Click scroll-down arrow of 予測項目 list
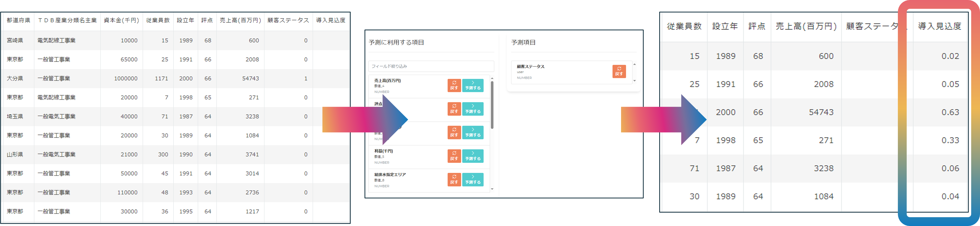Viewport: 980px width, 226px height. 634,81
